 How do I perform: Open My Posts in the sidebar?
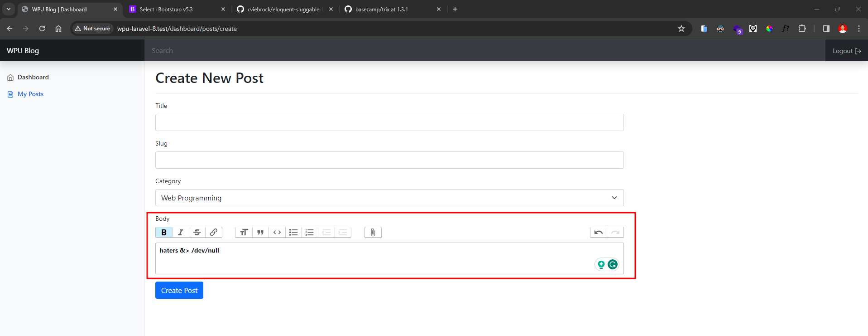pos(30,94)
